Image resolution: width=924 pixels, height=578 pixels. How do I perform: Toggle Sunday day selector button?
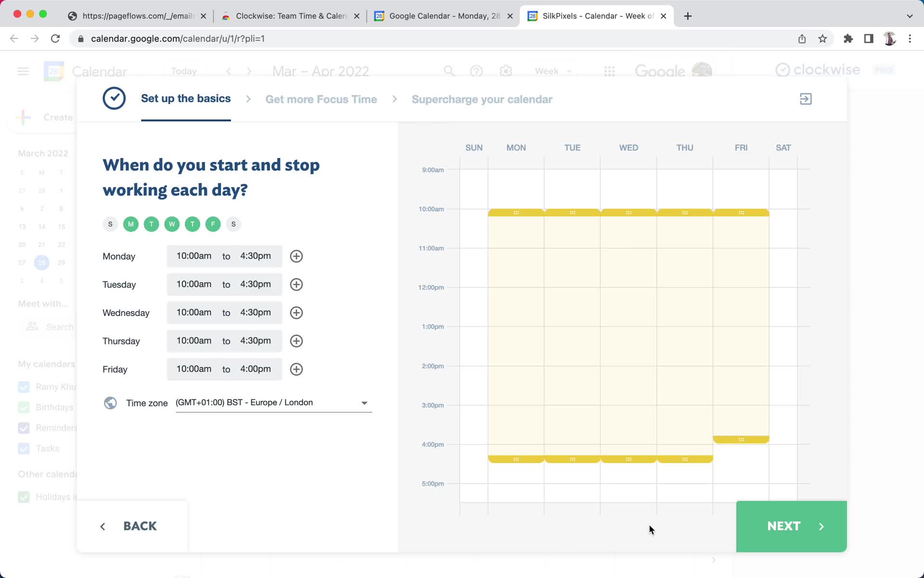(110, 223)
